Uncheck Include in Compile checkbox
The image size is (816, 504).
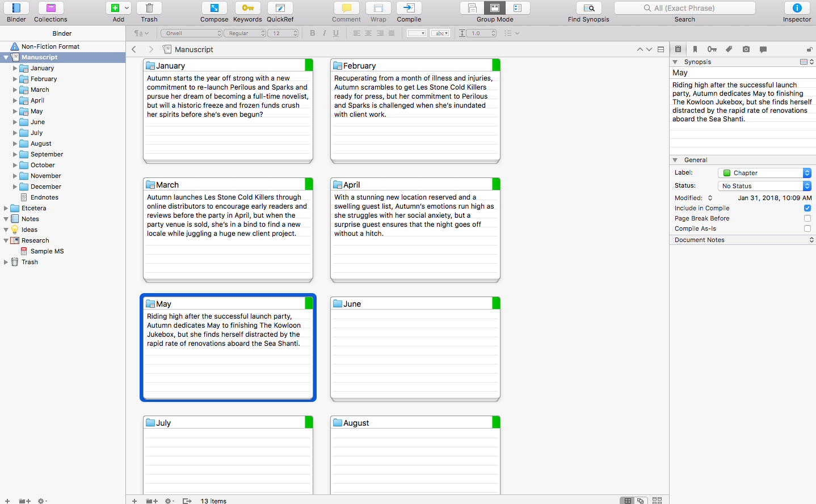point(807,208)
